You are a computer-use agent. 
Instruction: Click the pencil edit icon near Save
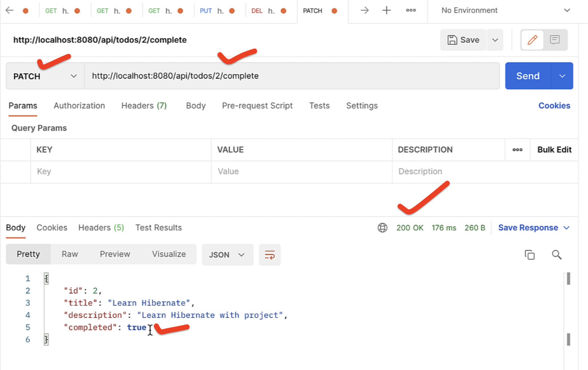point(532,40)
